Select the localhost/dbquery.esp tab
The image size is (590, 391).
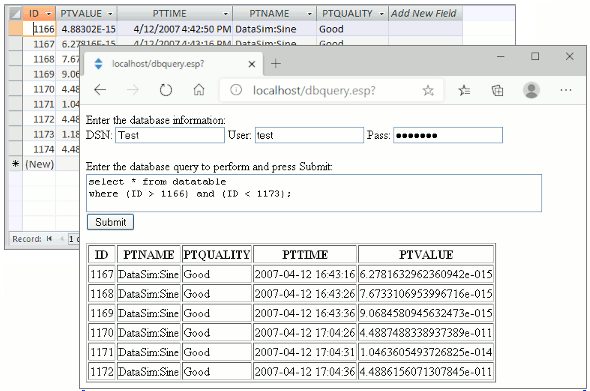[x=173, y=64]
